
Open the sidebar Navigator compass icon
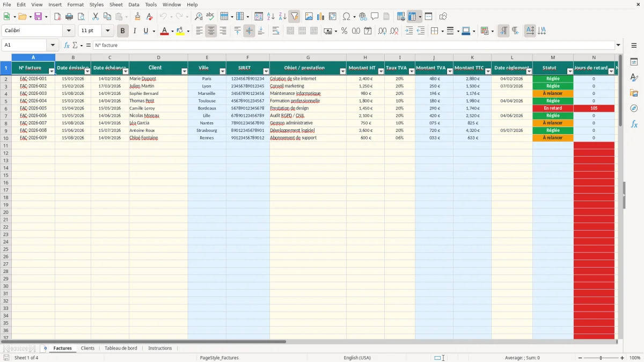point(634,108)
